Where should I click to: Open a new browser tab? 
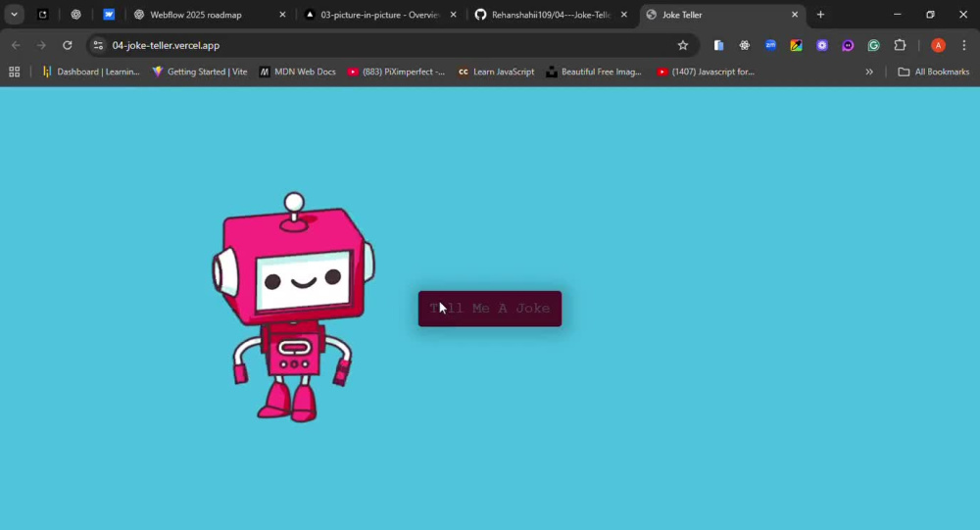pyautogui.click(x=820, y=15)
